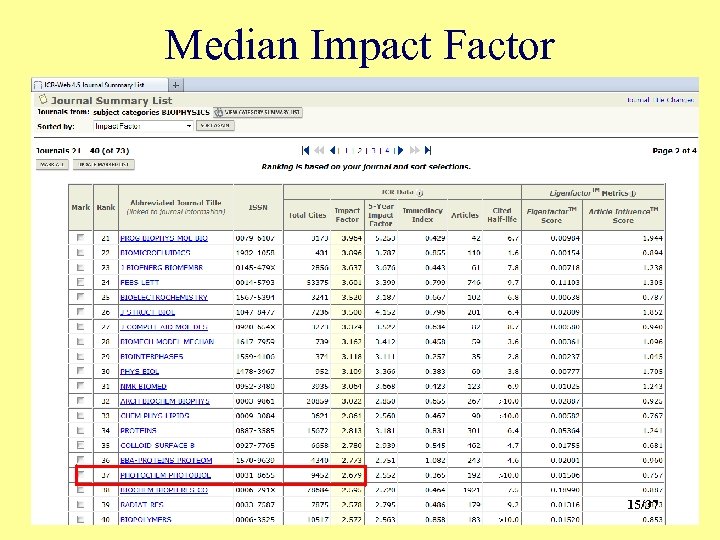Mark the PROTEINS row checkbox
Screen dimensions: 720x540
[x=80, y=430]
